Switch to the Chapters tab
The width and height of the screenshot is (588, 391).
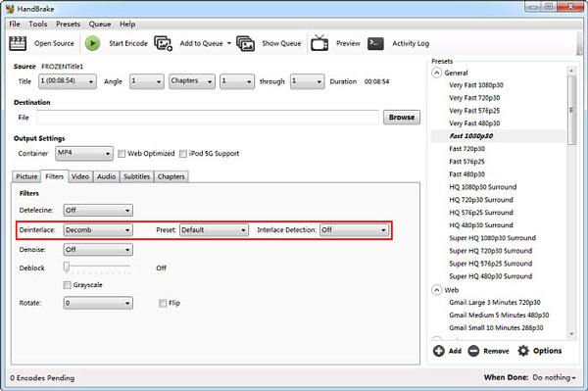(171, 176)
